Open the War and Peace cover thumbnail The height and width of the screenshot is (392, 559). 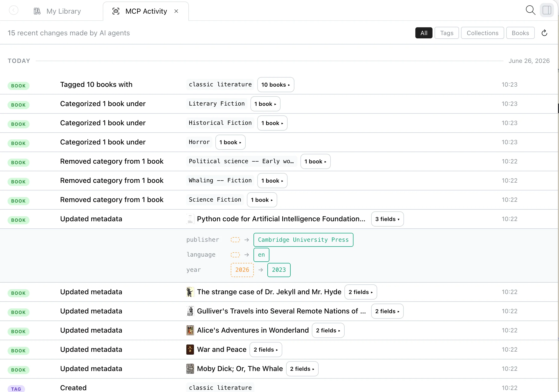point(190,350)
